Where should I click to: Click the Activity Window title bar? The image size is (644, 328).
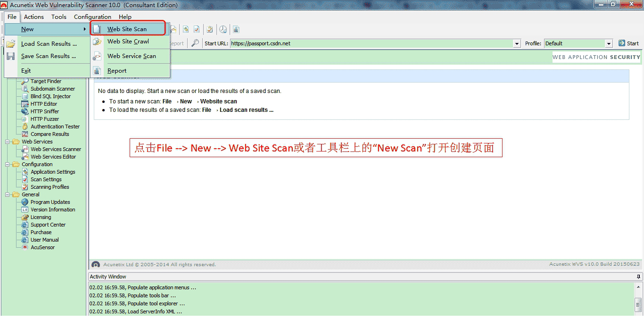365,277
